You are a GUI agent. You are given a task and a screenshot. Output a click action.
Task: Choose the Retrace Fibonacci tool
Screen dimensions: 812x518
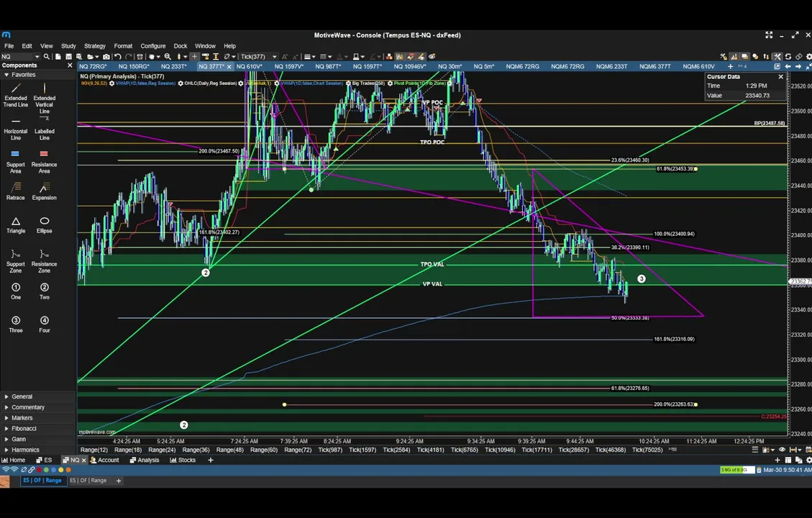click(16, 191)
